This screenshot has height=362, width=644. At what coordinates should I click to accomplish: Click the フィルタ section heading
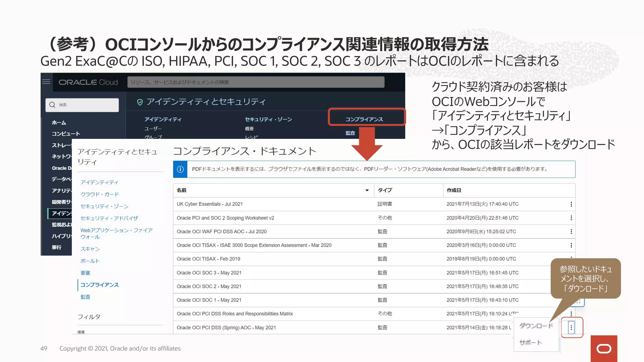point(89,317)
